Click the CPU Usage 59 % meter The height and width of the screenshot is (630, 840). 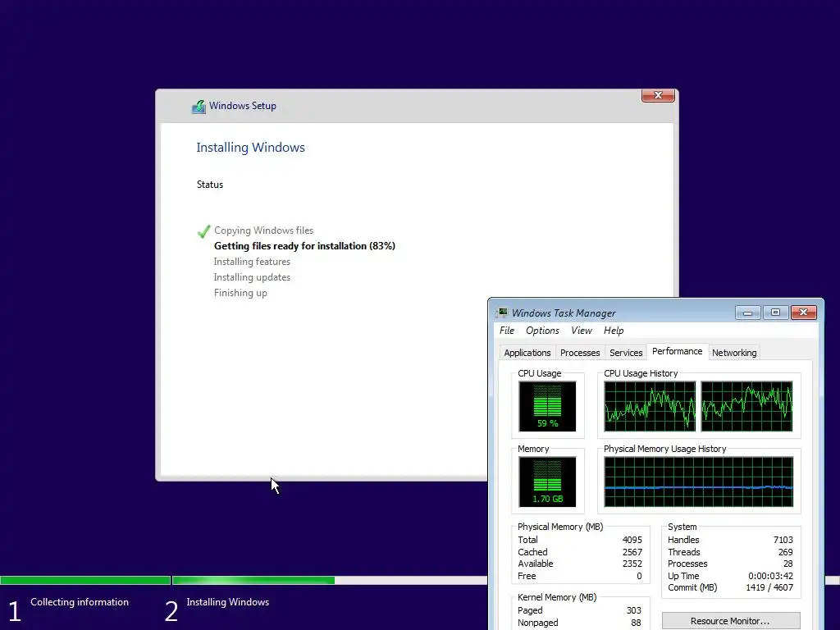point(547,406)
